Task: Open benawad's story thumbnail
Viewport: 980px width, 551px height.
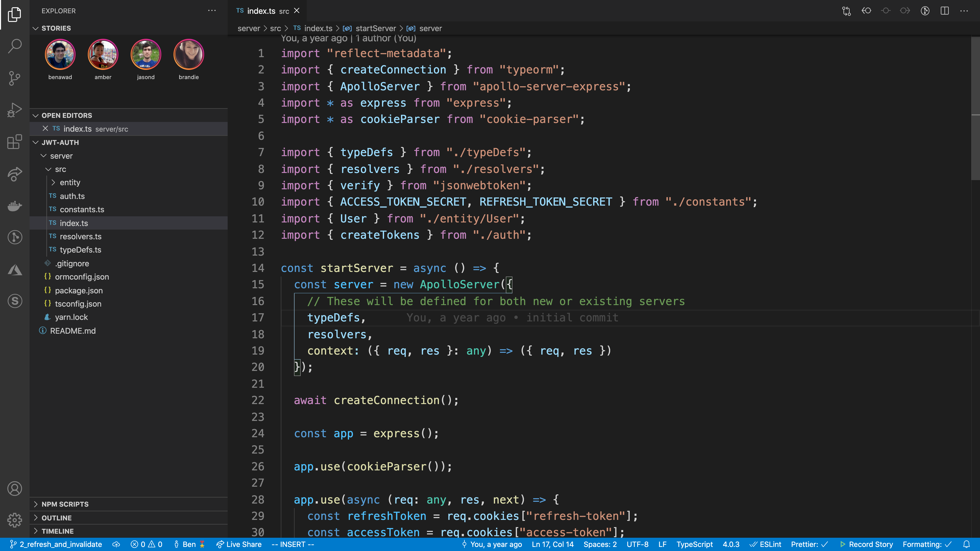Action: coord(60,55)
